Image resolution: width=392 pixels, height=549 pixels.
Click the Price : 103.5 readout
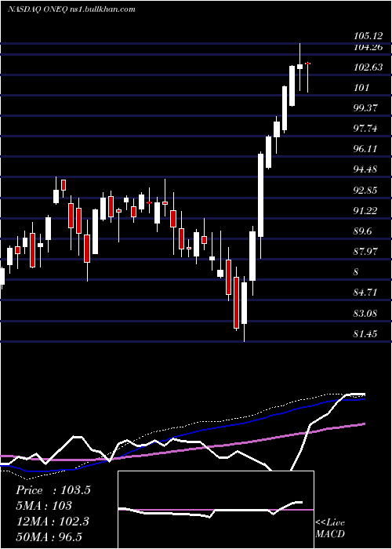(x=53, y=490)
